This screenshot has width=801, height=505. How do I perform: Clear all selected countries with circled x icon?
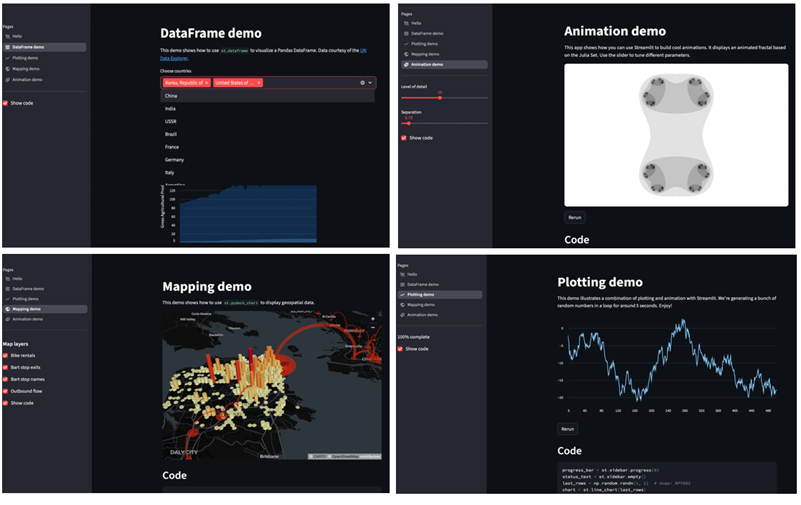362,83
